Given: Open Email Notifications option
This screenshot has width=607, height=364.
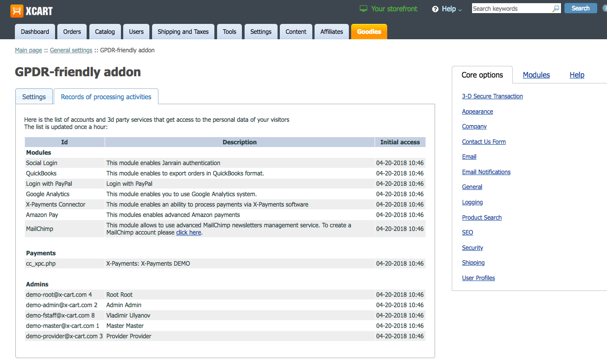Looking at the screenshot, I should point(487,172).
